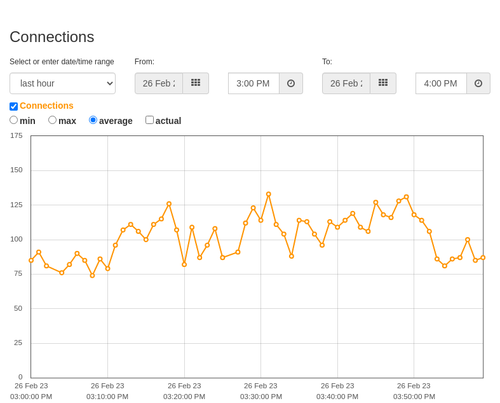Click the From date field showing 26 Feb
Image resolution: width=500 pixels, height=403 pixels.
point(159,83)
